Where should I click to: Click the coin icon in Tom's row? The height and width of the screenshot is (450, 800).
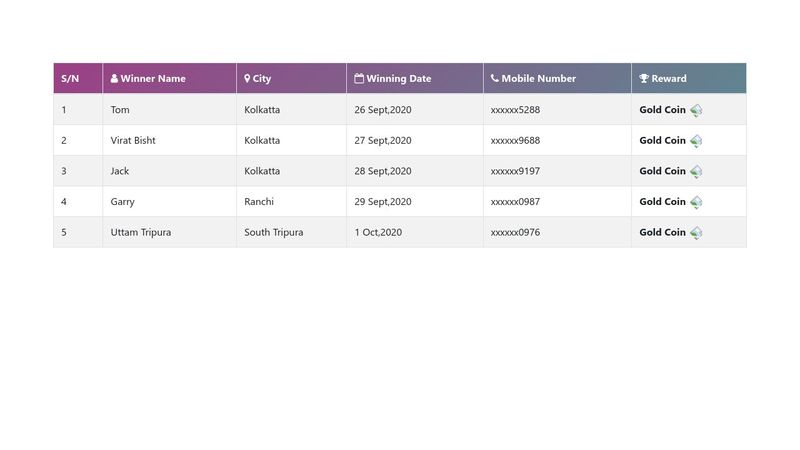696,110
